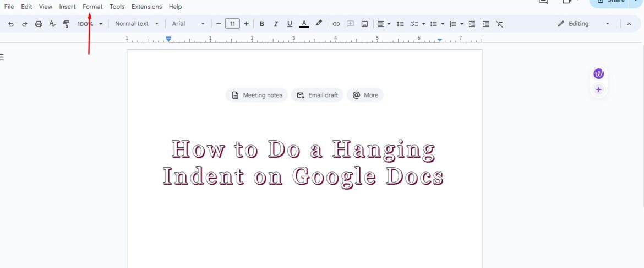
Task: Expand the numbered list options arrow
Action: click(462, 24)
